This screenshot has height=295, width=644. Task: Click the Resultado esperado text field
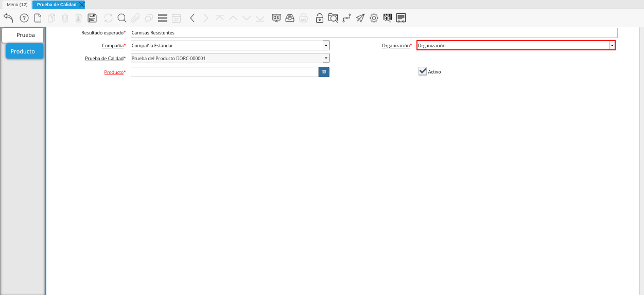tap(374, 32)
